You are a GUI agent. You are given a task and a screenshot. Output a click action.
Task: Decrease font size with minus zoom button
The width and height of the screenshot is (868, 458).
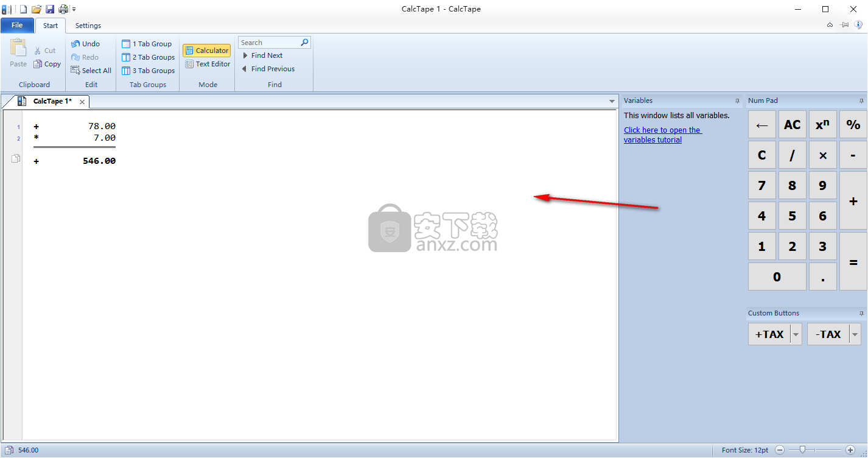point(780,450)
